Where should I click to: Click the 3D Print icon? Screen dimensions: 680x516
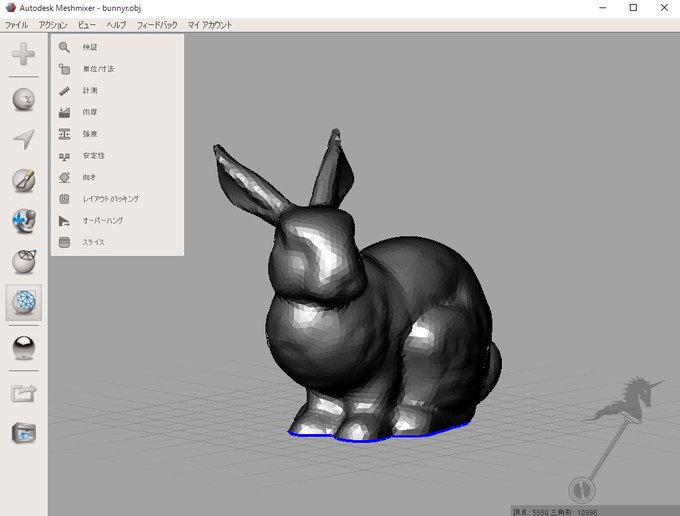click(x=23, y=433)
